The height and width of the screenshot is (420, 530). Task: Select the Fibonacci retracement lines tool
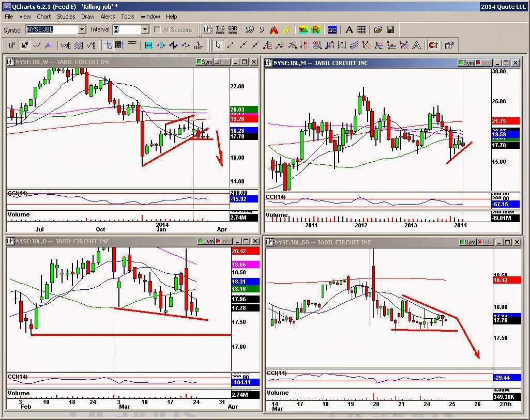pyautogui.click(x=267, y=45)
